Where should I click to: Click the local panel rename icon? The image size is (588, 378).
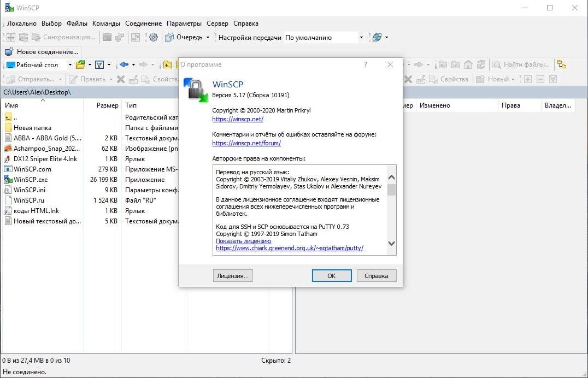[x=133, y=79]
